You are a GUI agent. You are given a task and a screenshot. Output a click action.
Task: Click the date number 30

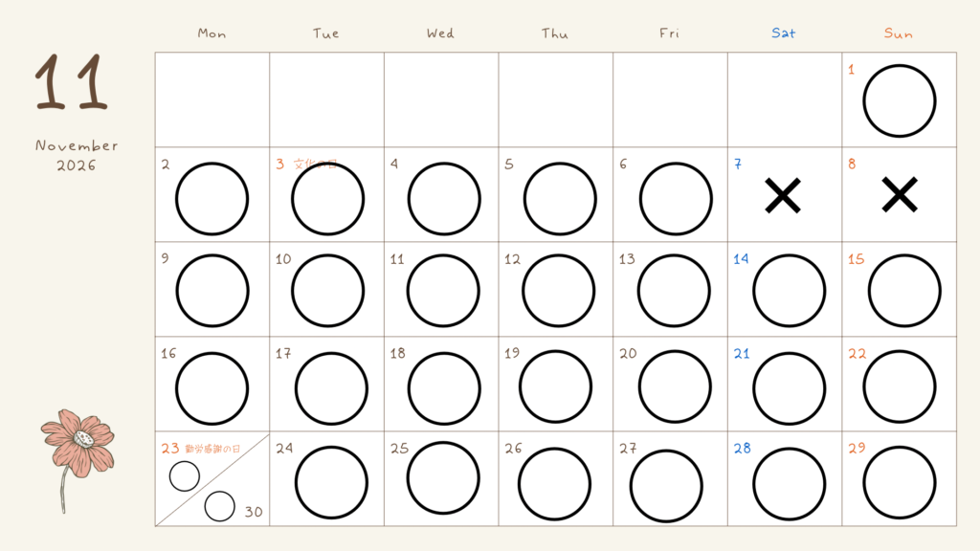(x=253, y=512)
